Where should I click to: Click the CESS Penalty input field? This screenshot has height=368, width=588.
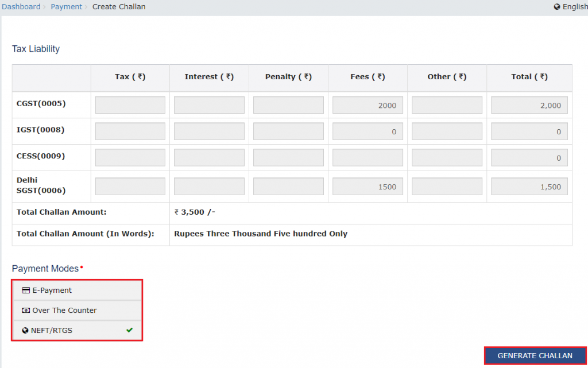(288, 157)
